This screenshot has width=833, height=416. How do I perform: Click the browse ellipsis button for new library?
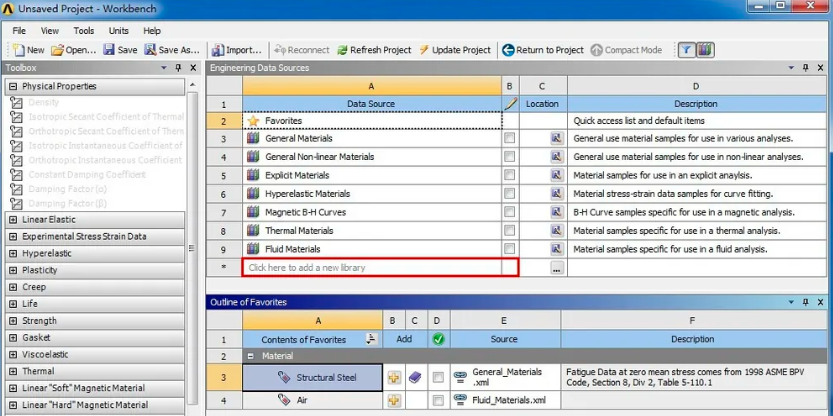pyautogui.click(x=556, y=268)
